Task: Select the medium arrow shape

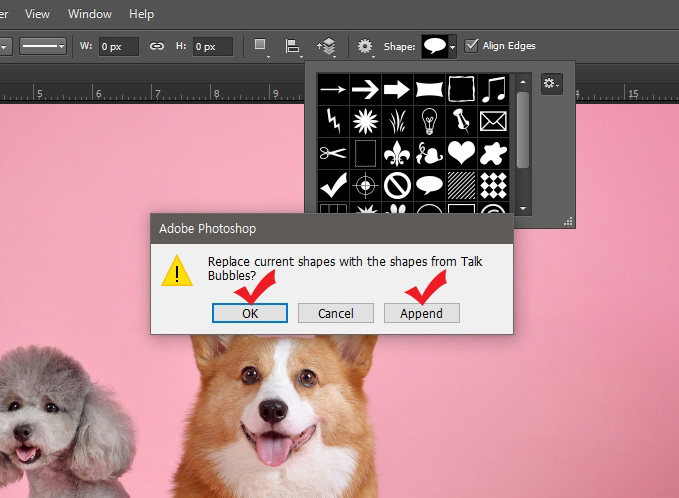Action: coord(365,89)
